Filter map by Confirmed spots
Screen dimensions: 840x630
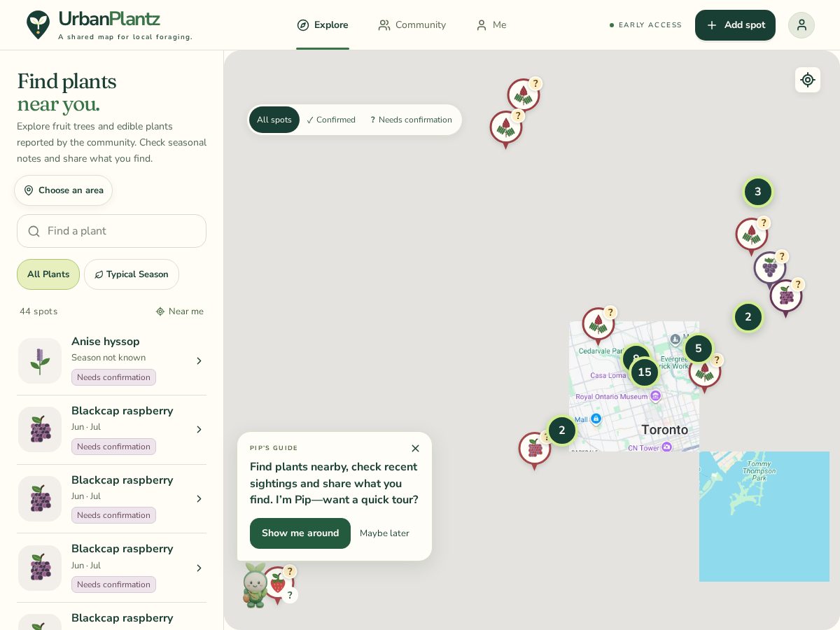pyautogui.click(x=331, y=120)
